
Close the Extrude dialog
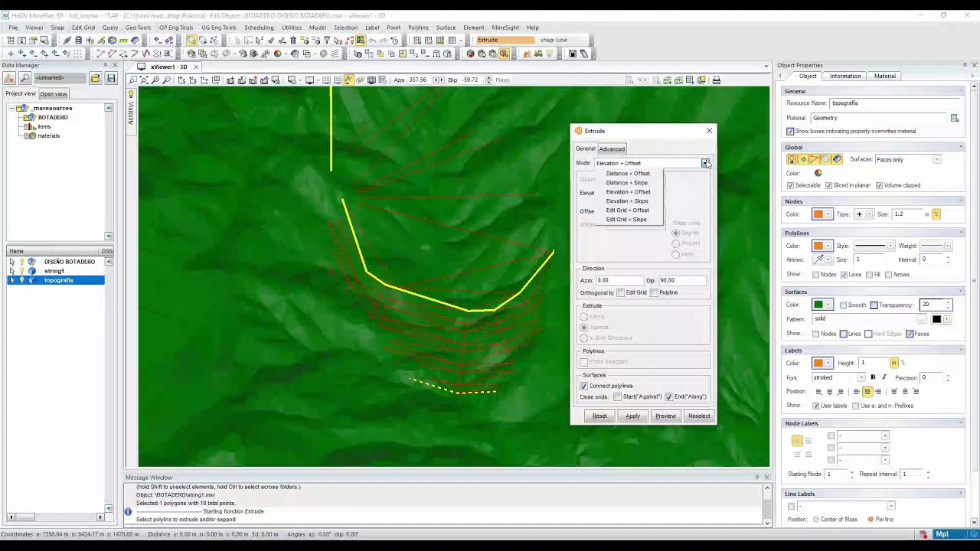click(709, 131)
